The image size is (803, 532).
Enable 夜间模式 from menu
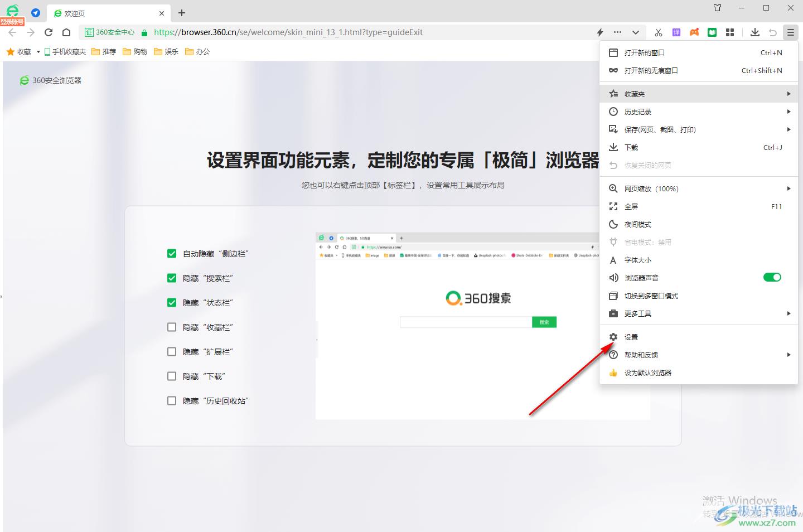tap(699, 224)
